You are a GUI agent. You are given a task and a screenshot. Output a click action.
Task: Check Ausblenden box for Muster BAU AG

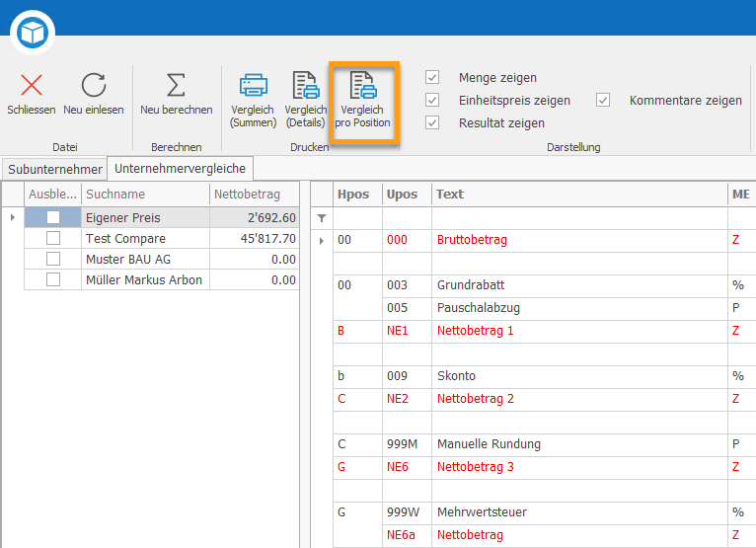pyautogui.click(x=53, y=259)
